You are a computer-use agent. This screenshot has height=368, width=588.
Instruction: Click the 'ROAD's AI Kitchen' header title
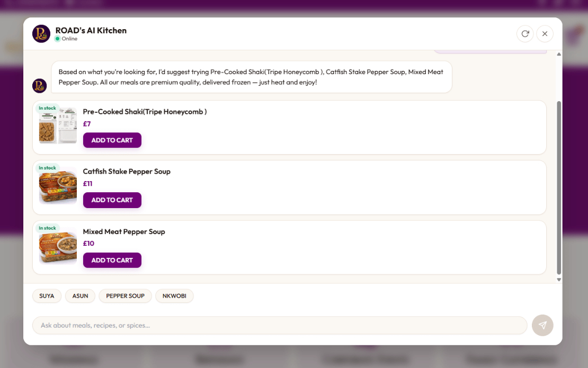pos(91,30)
